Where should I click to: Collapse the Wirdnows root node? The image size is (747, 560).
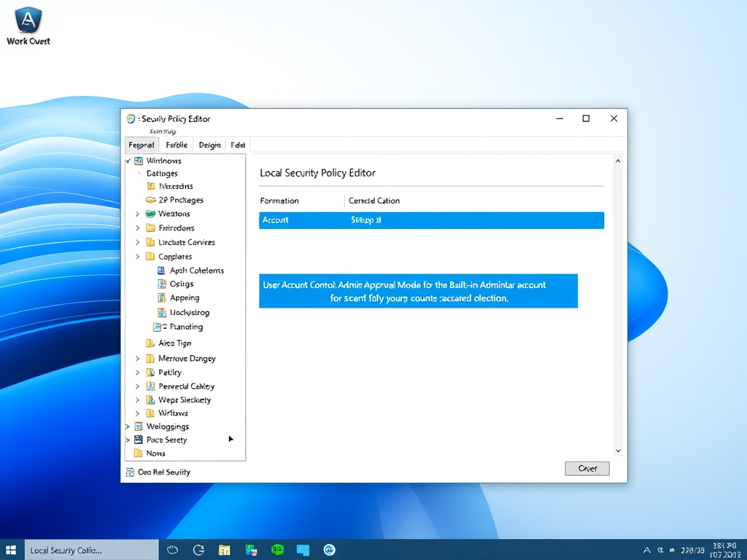pos(128,161)
